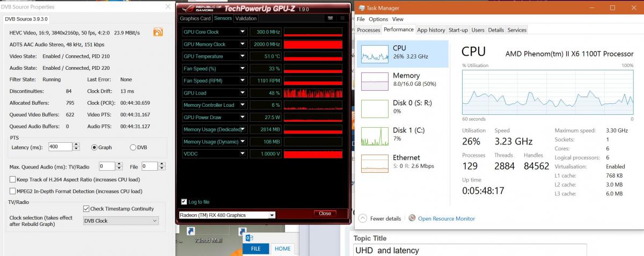Screen dimensions: 644x256
Task: Enable Keep Track of H.264 Aspect Ratio
Action: click(x=13, y=179)
